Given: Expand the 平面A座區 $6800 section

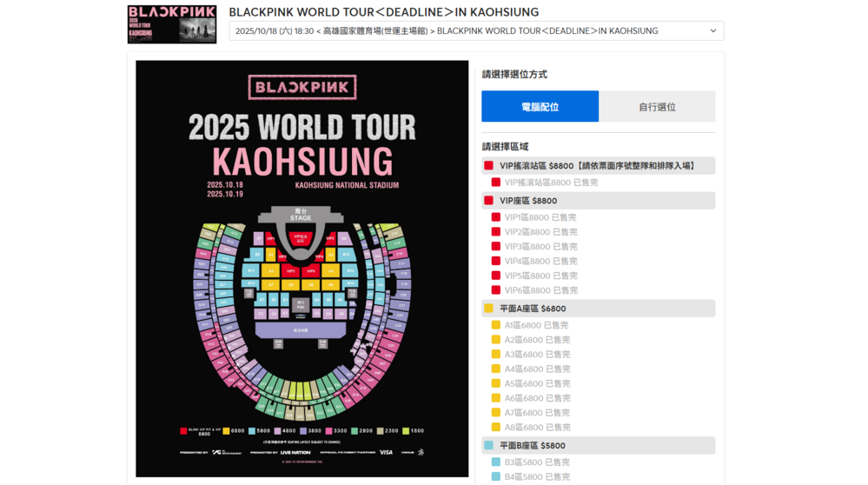Looking at the screenshot, I should pos(598,309).
